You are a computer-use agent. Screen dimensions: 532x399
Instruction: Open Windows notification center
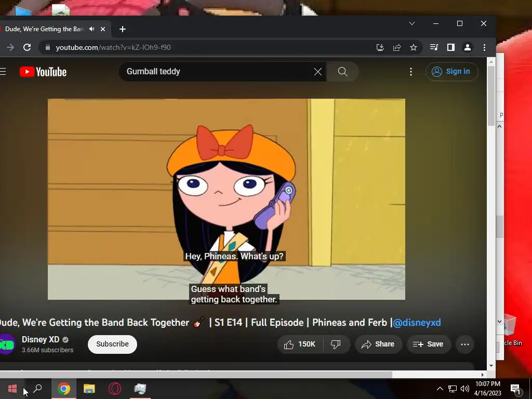click(x=516, y=389)
